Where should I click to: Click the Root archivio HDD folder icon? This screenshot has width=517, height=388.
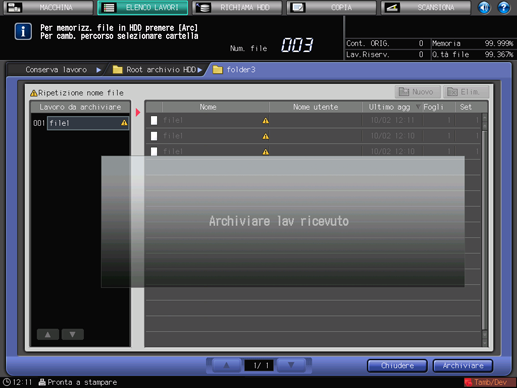[117, 70]
